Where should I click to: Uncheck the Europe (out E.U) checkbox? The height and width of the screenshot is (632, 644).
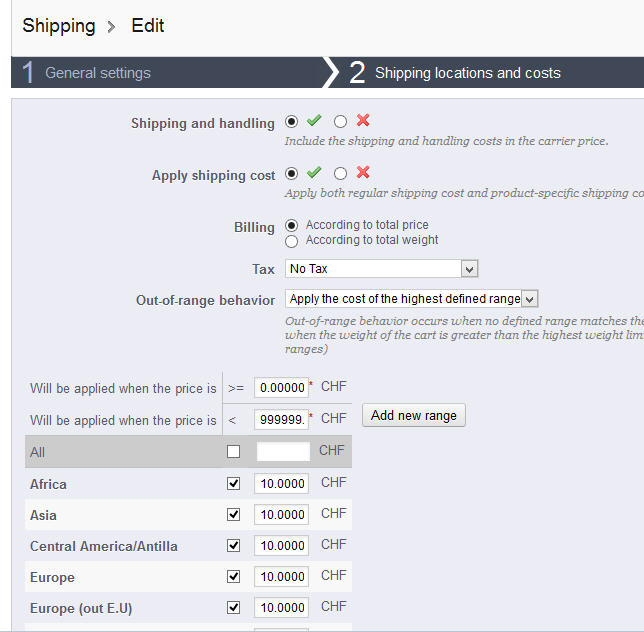[233, 607]
